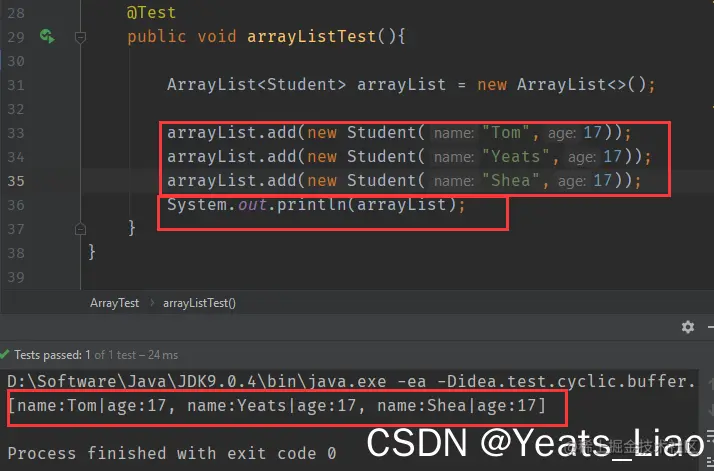Open run panel settings gear
The width and height of the screenshot is (714, 471).
(688, 327)
